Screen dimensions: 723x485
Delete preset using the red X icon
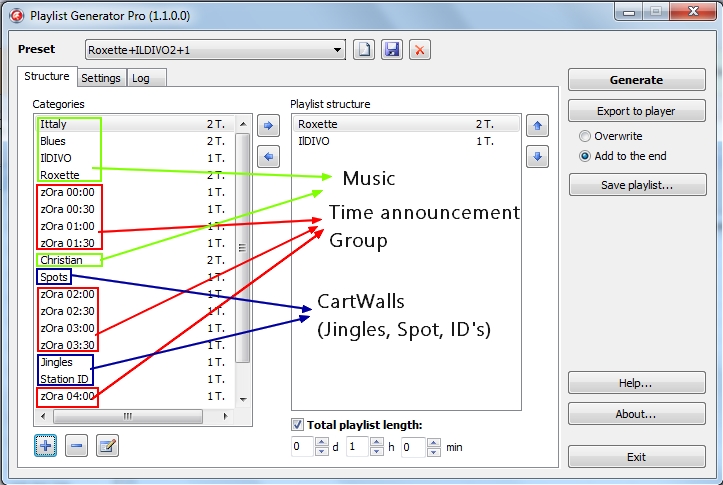pos(420,49)
